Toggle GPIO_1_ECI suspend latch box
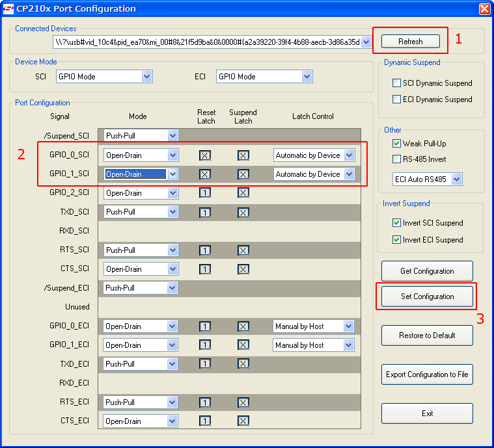 click(243, 345)
